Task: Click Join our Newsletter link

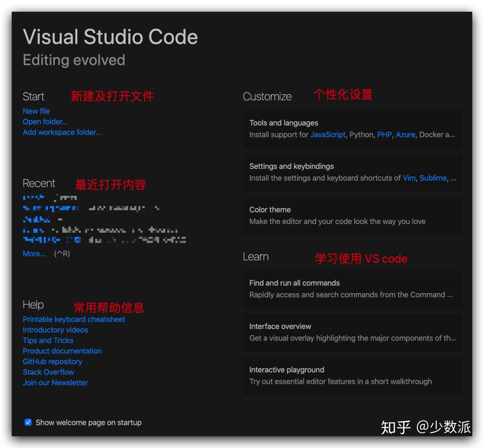Action: pos(56,383)
